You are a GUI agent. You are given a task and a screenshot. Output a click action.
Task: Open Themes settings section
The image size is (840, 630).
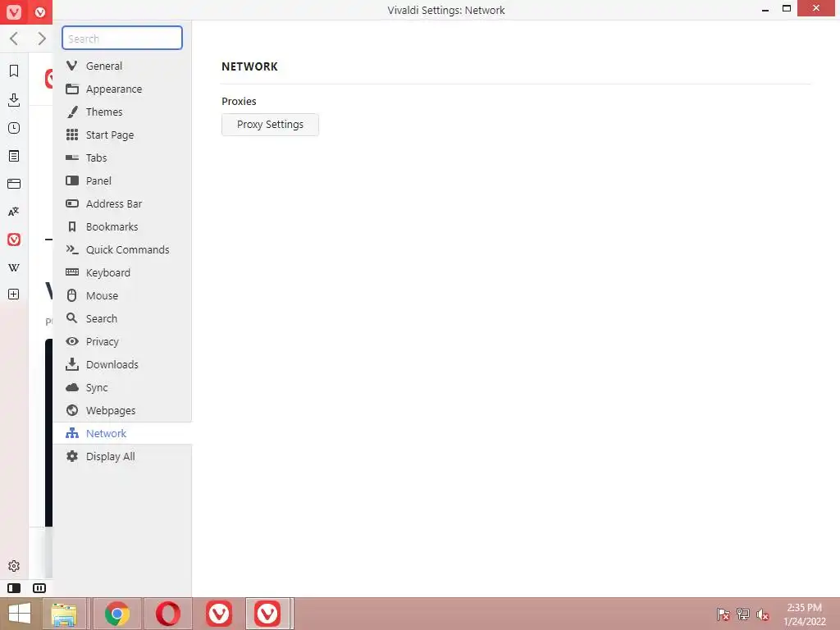(x=122, y=112)
